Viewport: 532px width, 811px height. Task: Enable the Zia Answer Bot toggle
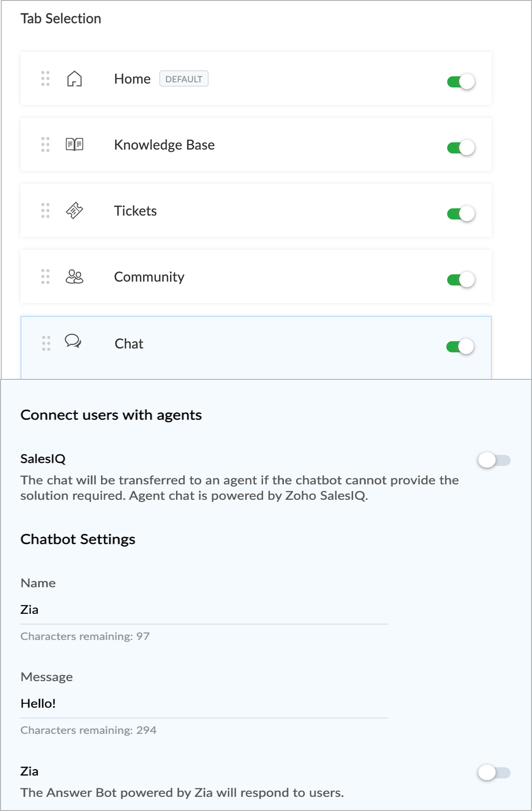[x=494, y=773]
